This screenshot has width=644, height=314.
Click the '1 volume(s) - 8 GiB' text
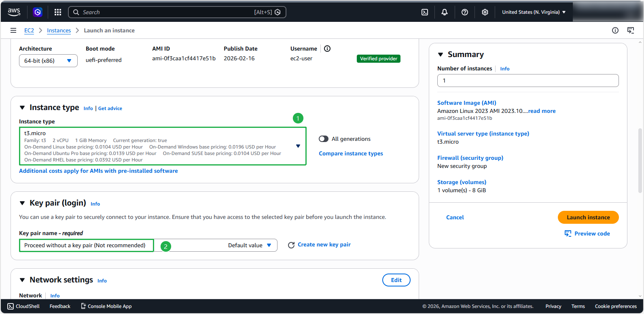point(462,190)
